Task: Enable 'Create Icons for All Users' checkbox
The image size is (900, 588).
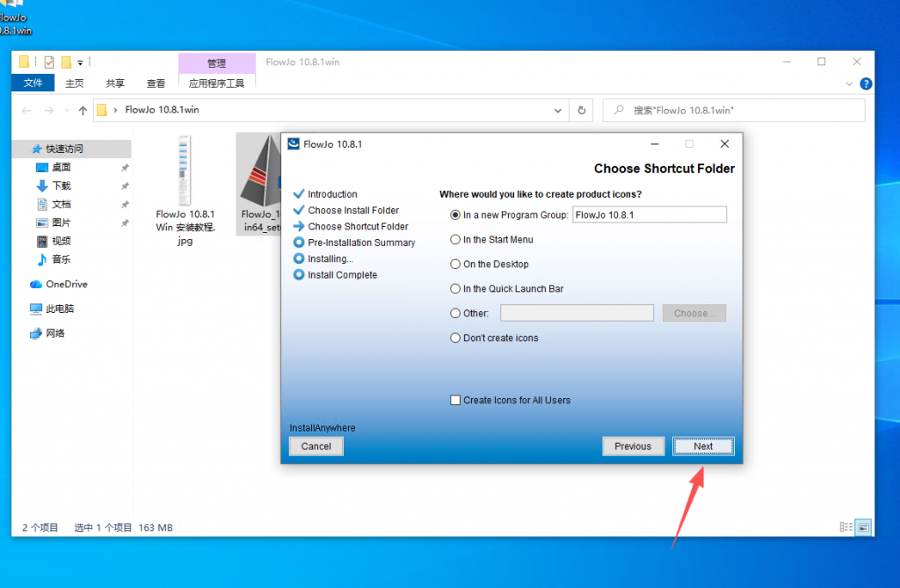Action: point(455,400)
